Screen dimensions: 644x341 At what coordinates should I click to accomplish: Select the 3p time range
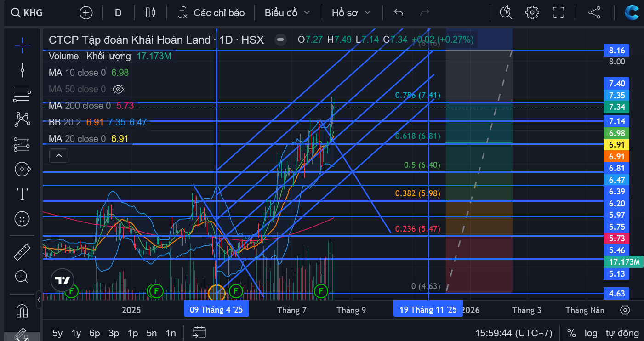pos(114,333)
